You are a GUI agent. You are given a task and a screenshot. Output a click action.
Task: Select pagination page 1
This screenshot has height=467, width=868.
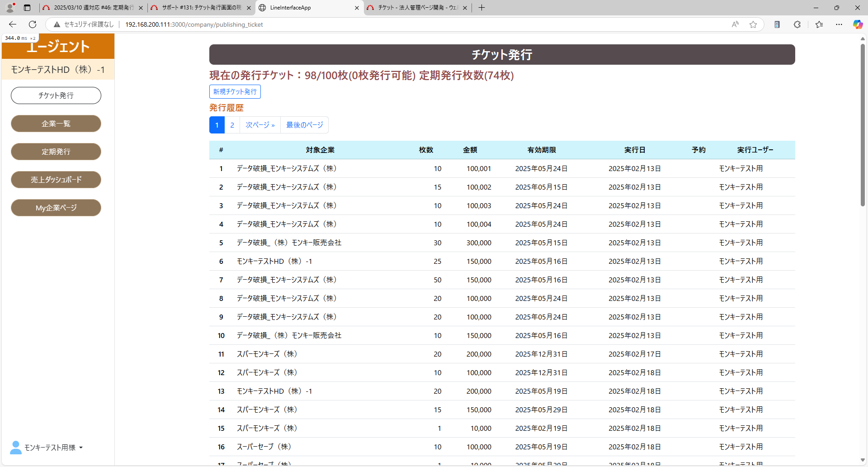(x=217, y=125)
